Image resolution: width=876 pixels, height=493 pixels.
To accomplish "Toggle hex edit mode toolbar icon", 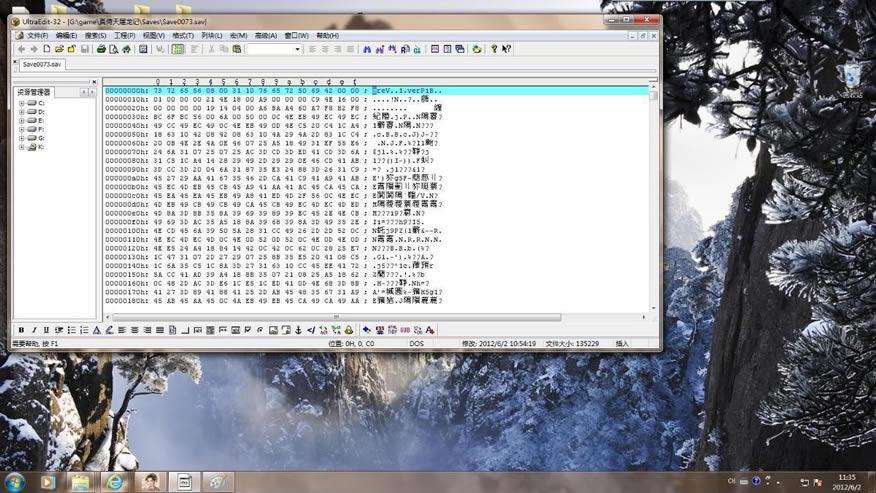I will tap(178, 49).
